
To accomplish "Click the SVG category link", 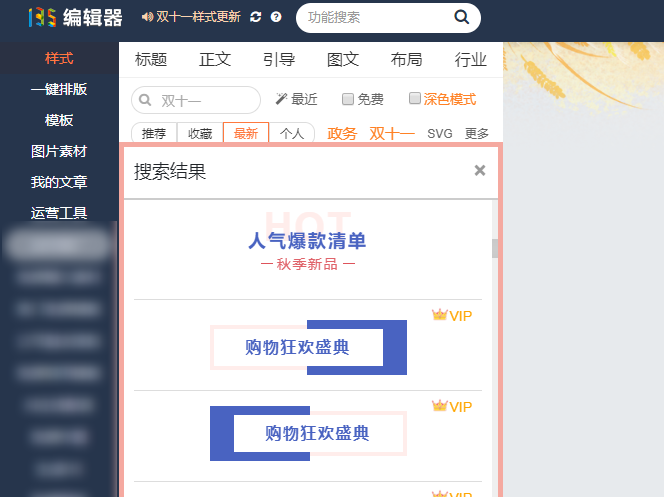I will click(440, 134).
